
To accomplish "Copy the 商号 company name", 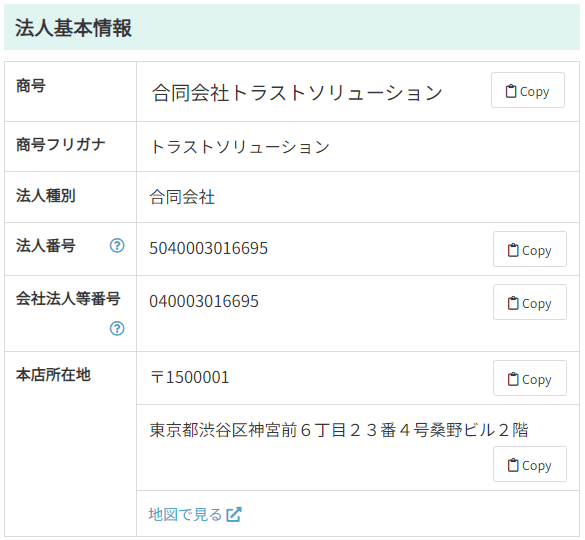I will 528,90.
